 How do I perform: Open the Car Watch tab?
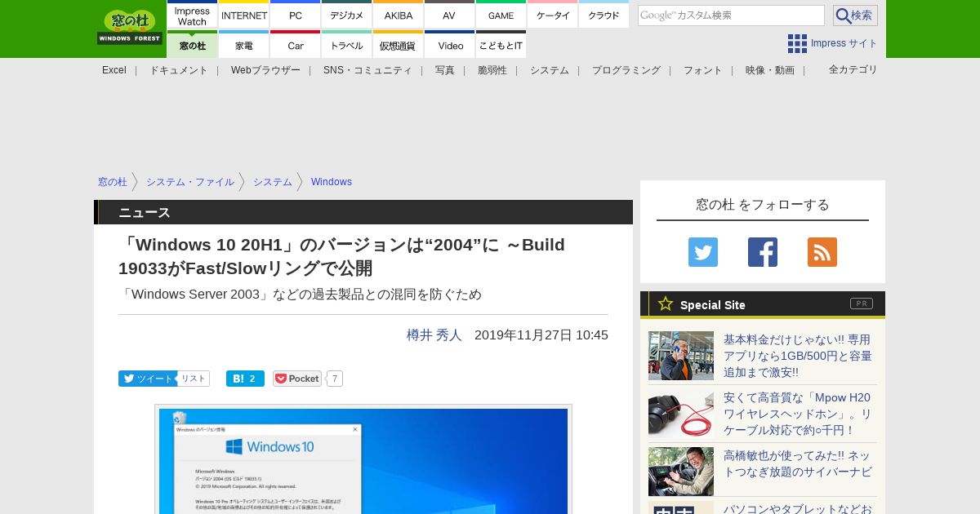pyautogui.click(x=296, y=45)
